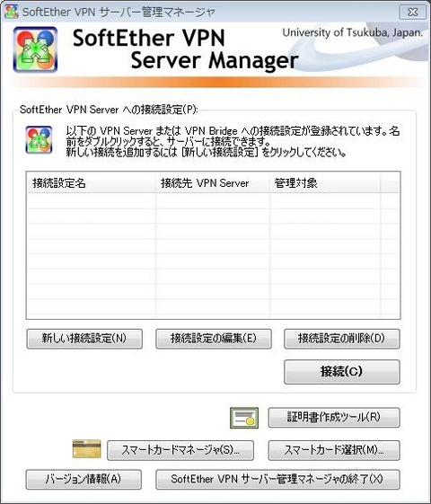The image size is (431, 504).
Task: Click the small VPN icon beside the description text
Action: coord(39,140)
